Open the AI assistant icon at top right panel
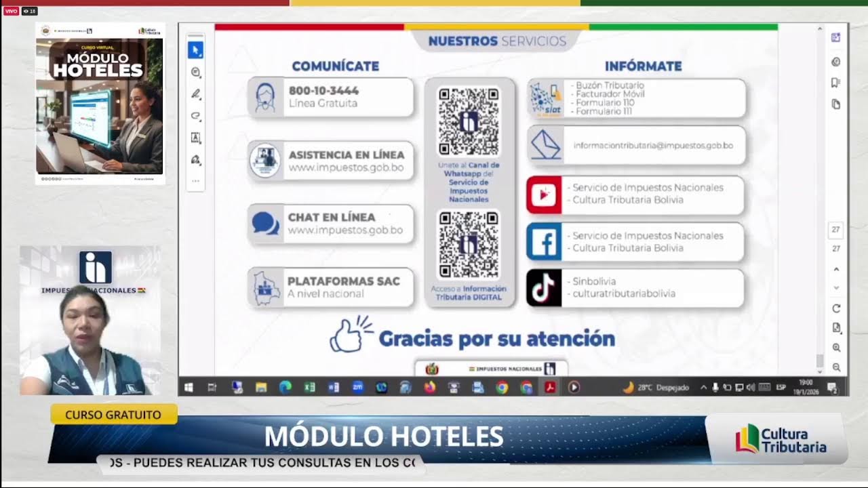 coord(835,37)
